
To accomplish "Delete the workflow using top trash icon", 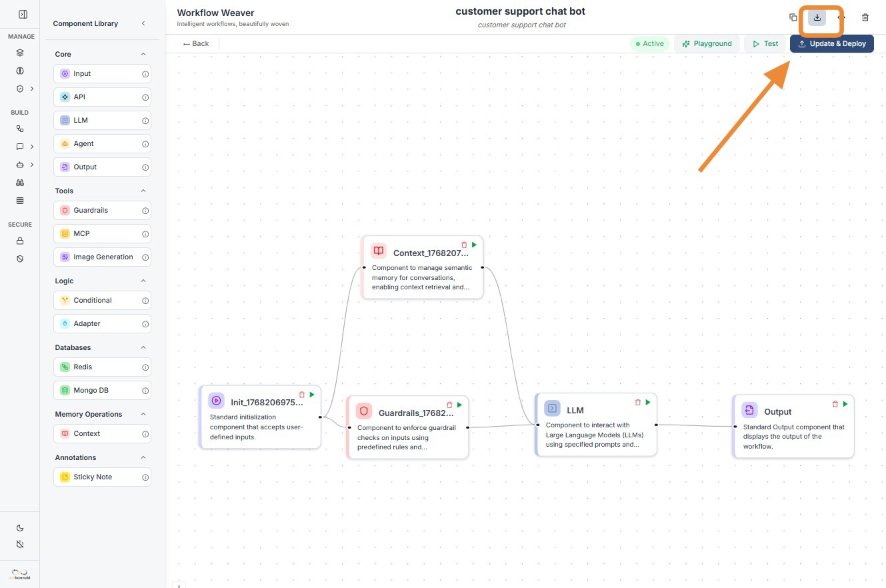I will point(865,17).
